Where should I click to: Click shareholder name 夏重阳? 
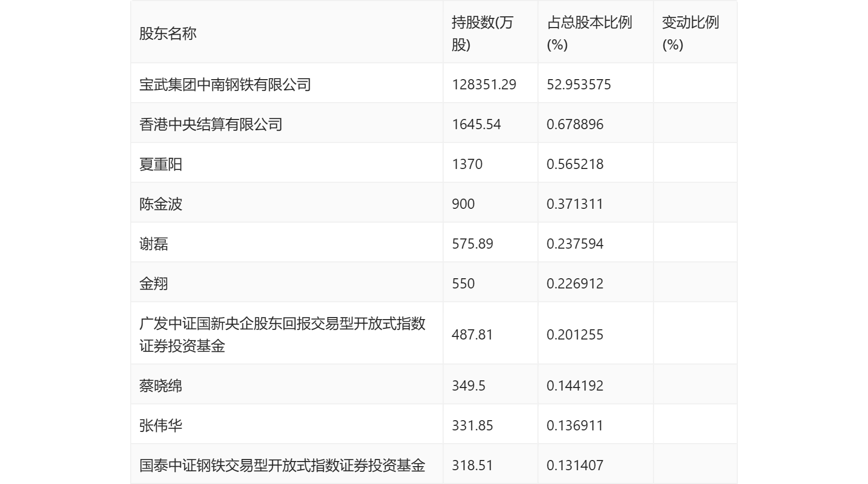tap(161, 164)
